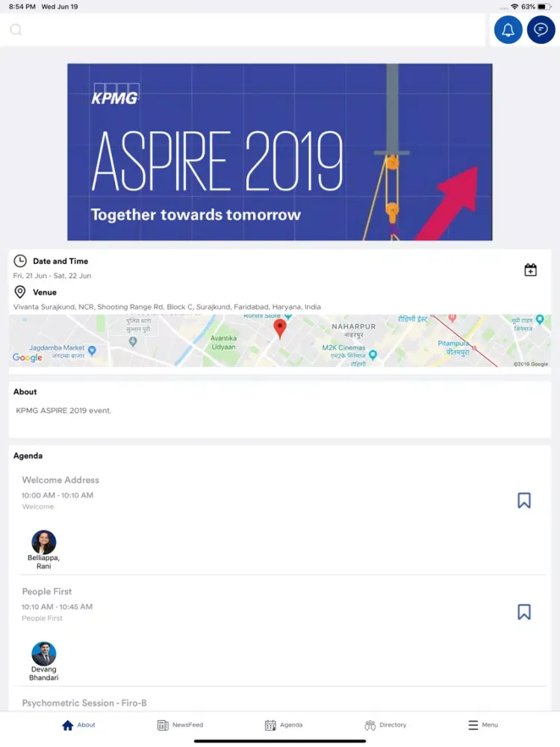Switch to the About tab
The image size is (560, 747).
pos(78,725)
